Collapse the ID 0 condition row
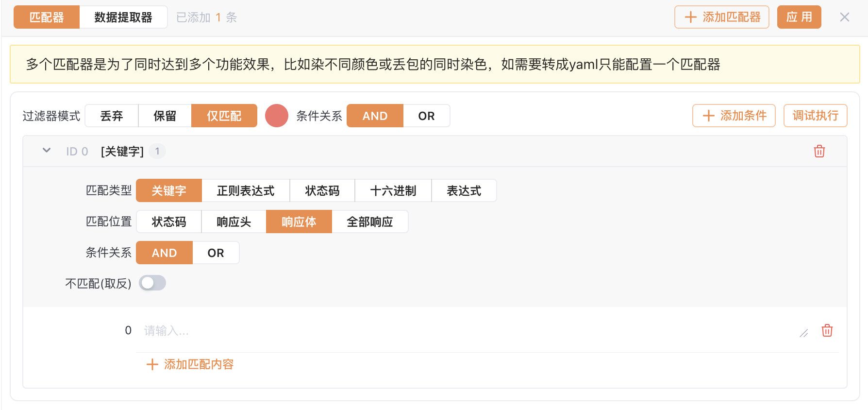Viewport: 868px width, 410px height. (47, 151)
